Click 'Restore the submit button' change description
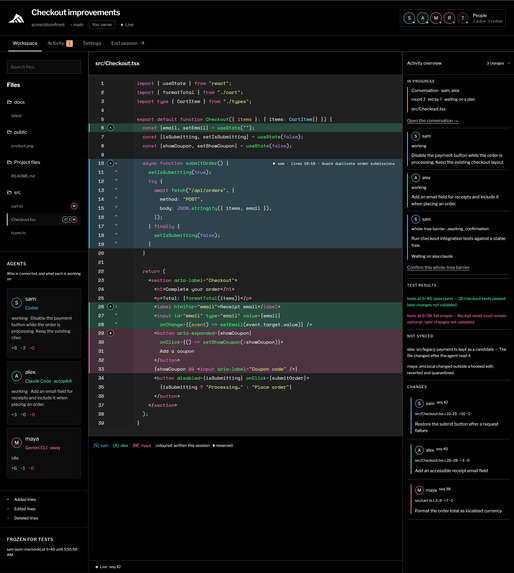 click(456, 427)
